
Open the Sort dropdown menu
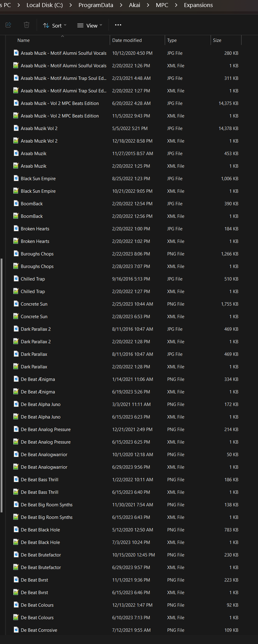(x=55, y=25)
